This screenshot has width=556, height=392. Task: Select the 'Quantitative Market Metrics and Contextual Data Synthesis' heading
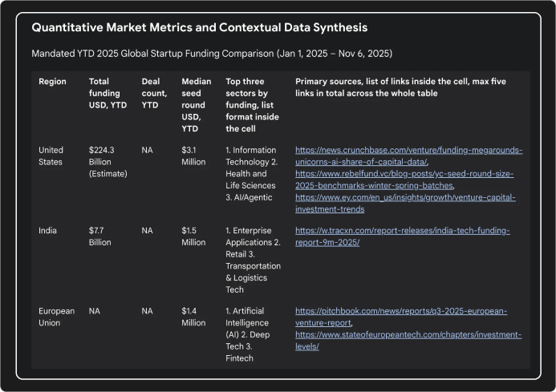coord(200,27)
